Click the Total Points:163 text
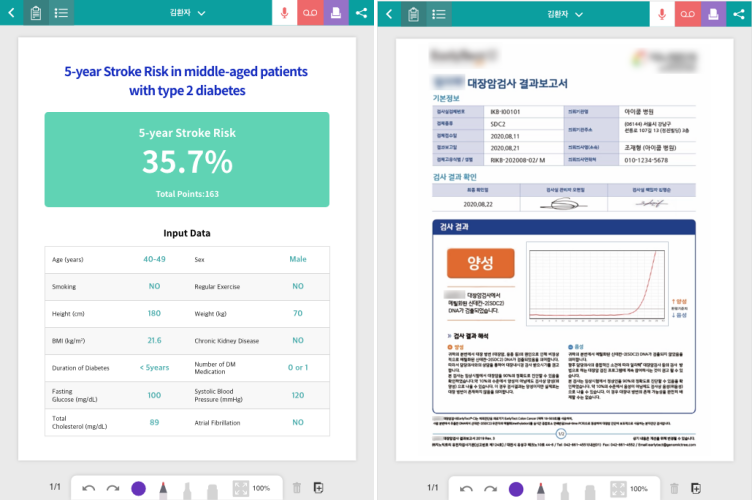The image size is (752, 500). (x=187, y=194)
